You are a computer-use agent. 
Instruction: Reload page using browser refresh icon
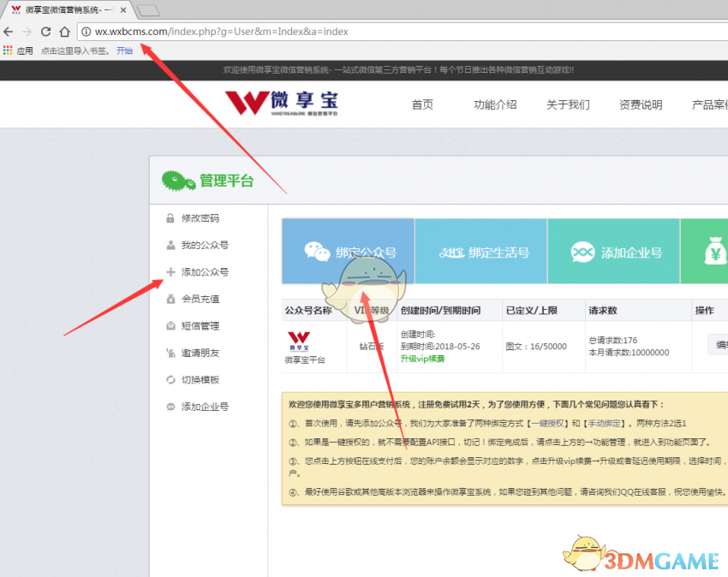click(x=45, y=31)
